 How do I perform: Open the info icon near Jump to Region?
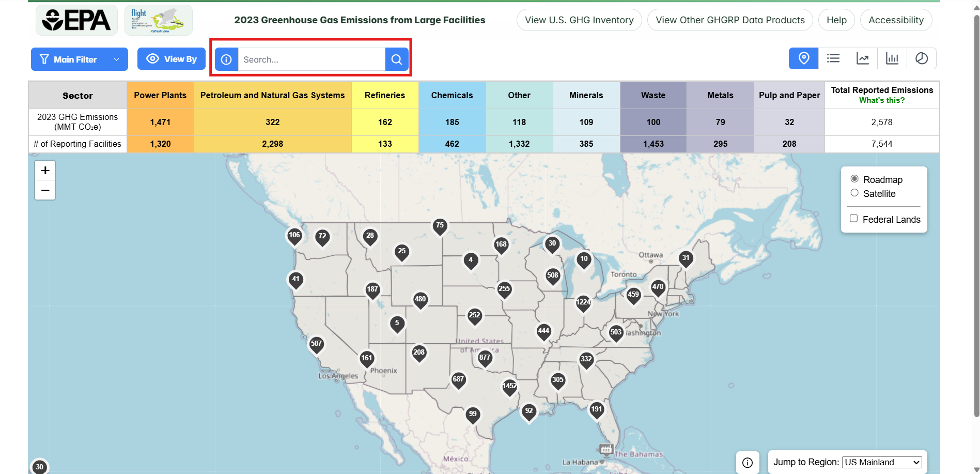748,462
